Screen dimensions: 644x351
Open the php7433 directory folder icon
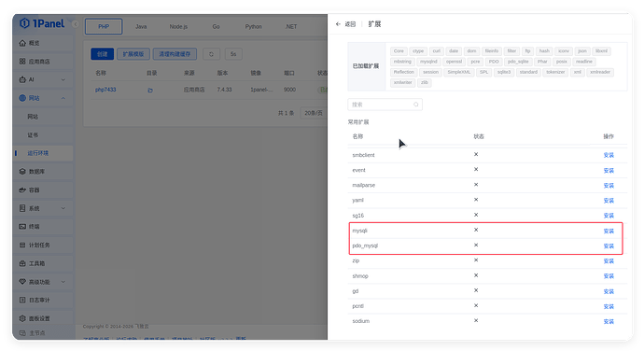150,90
